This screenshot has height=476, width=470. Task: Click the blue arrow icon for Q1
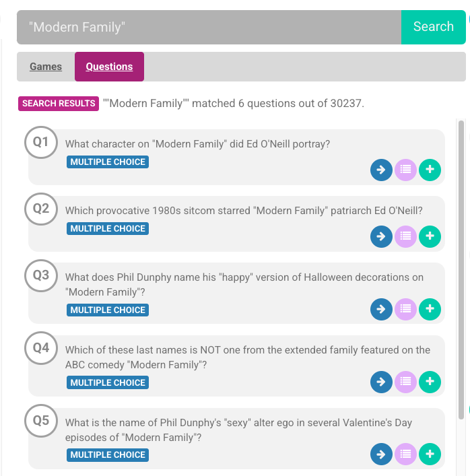[x=381, y=170]
